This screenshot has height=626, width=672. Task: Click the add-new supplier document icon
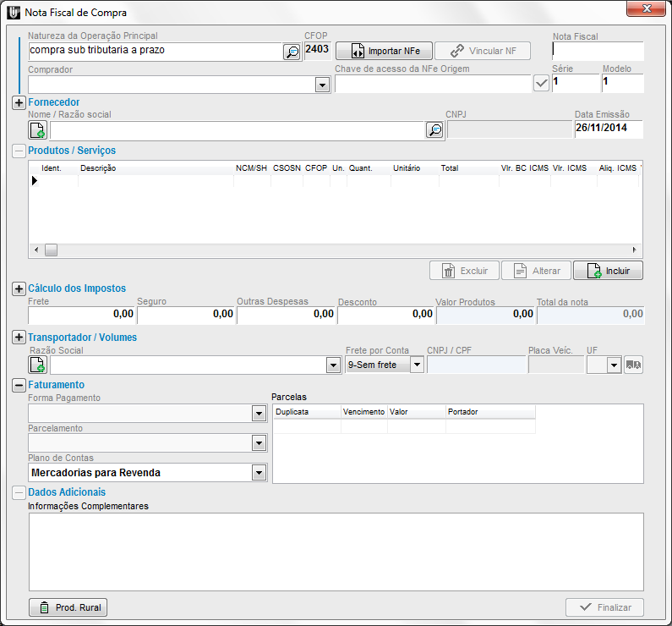[38, 129]
